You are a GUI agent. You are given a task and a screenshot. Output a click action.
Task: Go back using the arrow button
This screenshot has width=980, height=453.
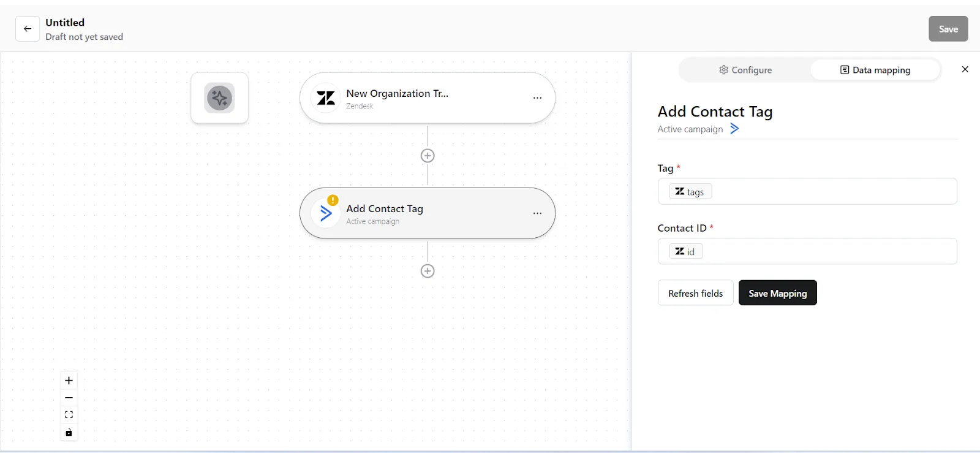click(28, 29)
